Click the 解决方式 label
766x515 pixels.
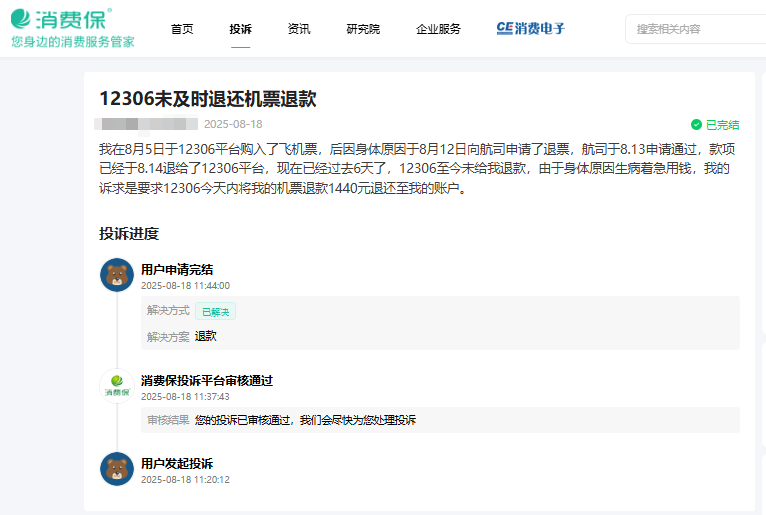[168, 310]
